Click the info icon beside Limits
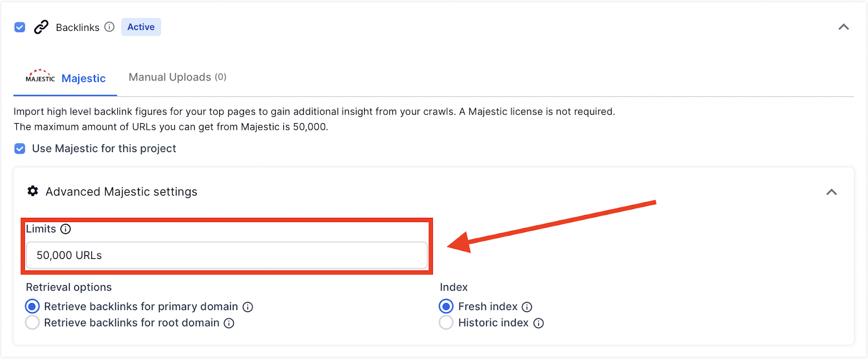Viewport: 868px width, 360px height. pyautogui.click(x=66, y=229)
